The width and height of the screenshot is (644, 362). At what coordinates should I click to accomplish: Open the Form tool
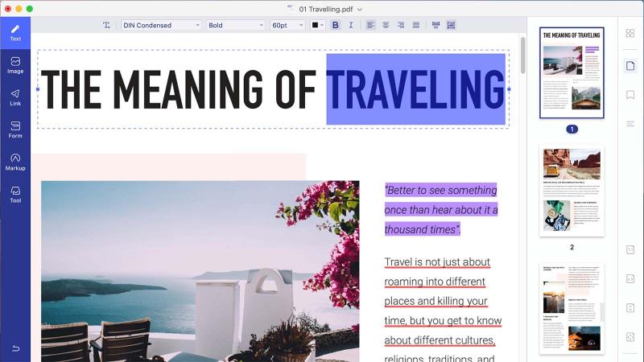[15, 130]
